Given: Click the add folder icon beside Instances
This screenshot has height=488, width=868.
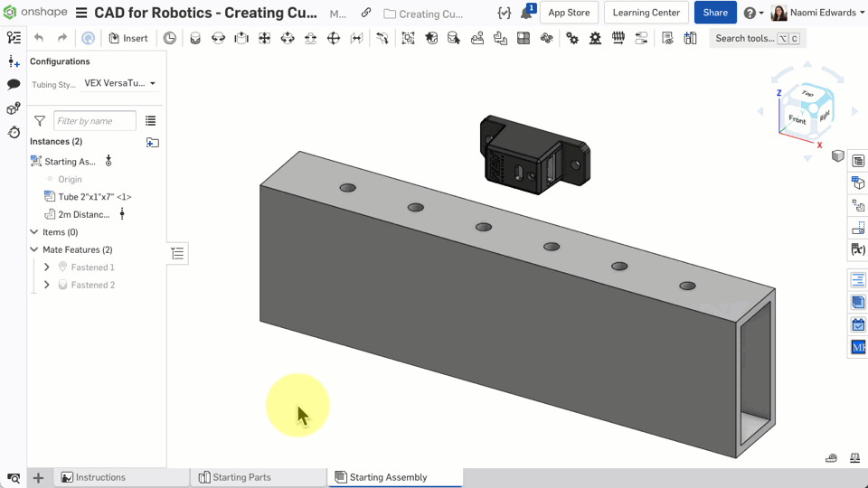Looking at the screenshot, I should (152, 142).
